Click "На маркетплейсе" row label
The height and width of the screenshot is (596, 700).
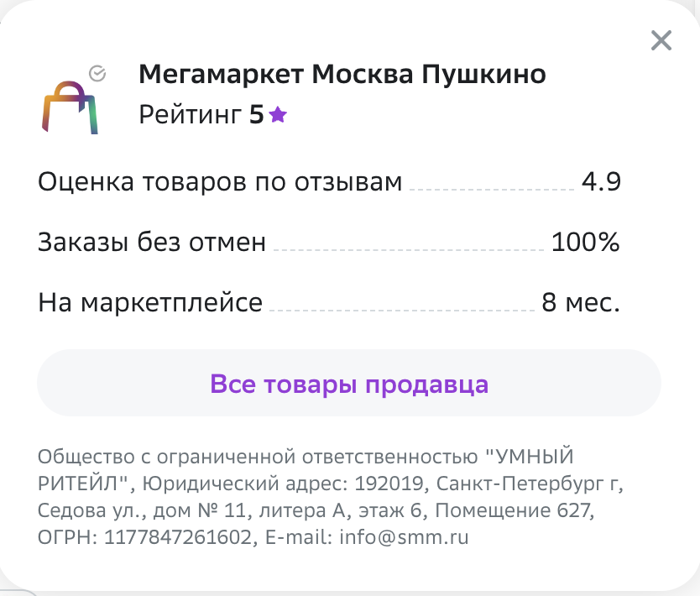[x=150, y=303]
